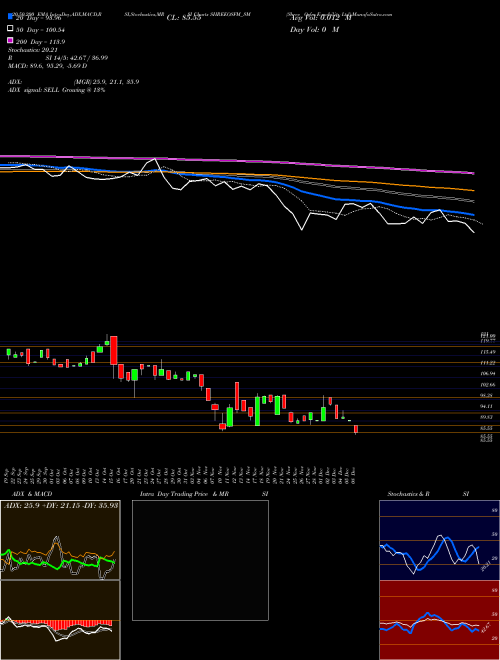Select the 'SI 14/3: 42.67 / 36.99' readout
The height and width of the screenshot is (660, 500).
pyautogui.click(x=77, y=58)
